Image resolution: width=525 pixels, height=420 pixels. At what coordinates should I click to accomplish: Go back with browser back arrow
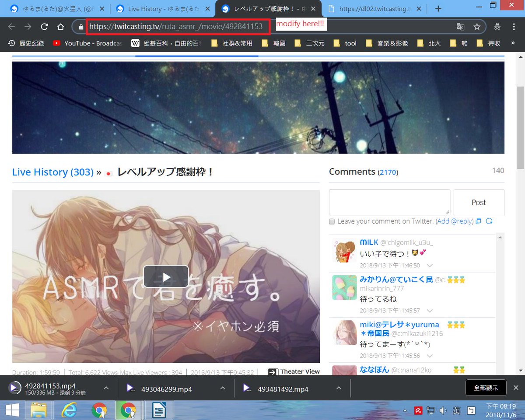tap(11, 27)
